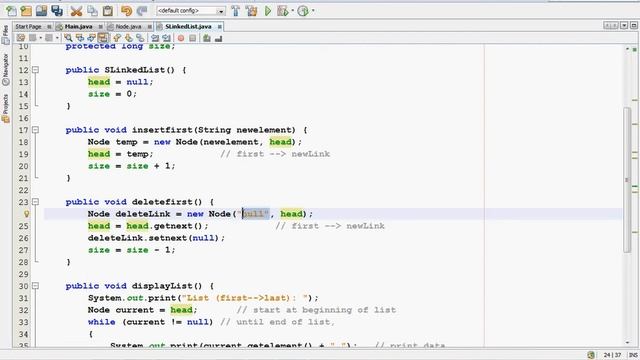The height and width of the screenshot is (360, 640).
Task: Click the Open Project icon
Action: (x=41, y=11)
